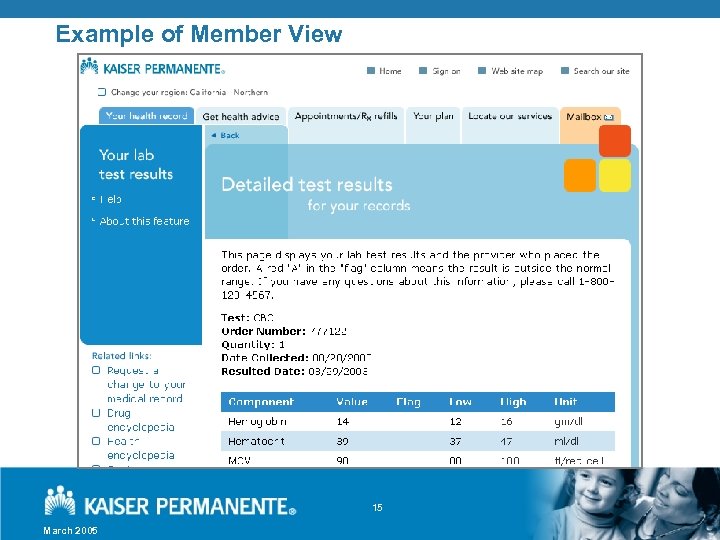Click the square icon beside Web site map

point(482,71)
